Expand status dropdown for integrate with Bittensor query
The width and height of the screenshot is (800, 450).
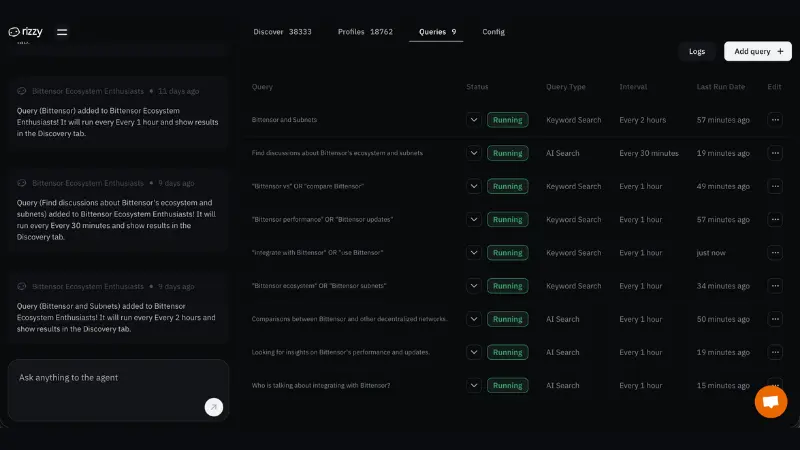pyautogui.click(x=473, y=253)
